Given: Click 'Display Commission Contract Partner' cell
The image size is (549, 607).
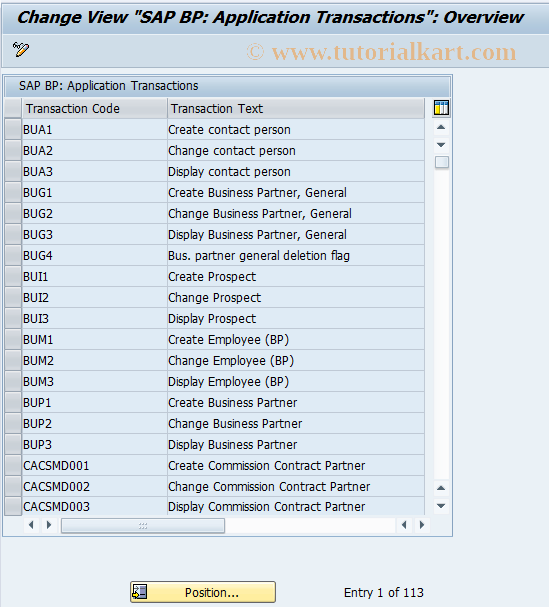Looking at the screenshot, I should pos(296,506).
